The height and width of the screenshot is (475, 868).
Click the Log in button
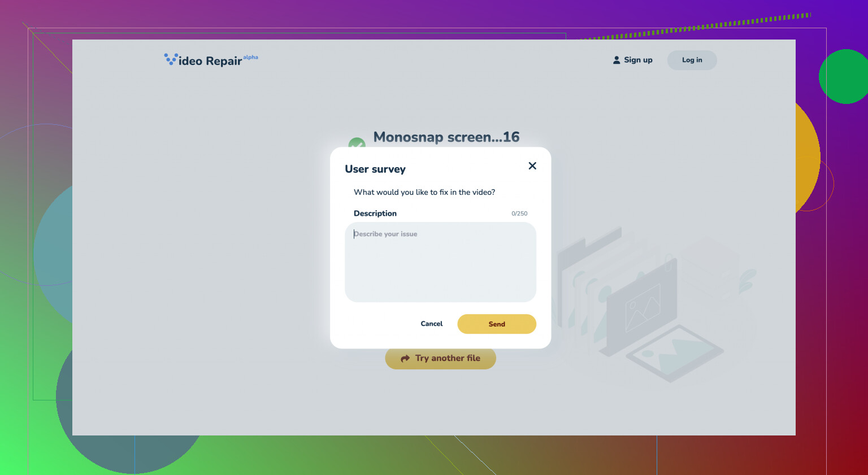pos(692,60)
